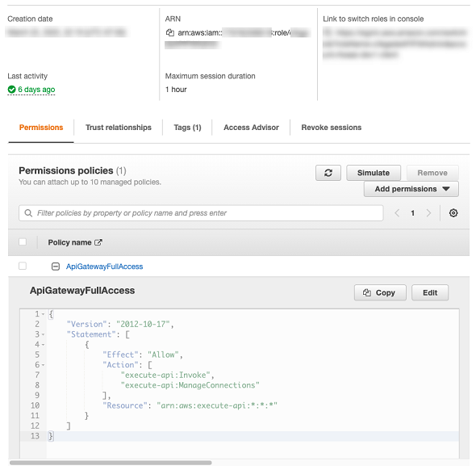The width and height of the screenshot is (476, 466).
Task: Refresh the permissions policies list
Action: tap(328, 173)
